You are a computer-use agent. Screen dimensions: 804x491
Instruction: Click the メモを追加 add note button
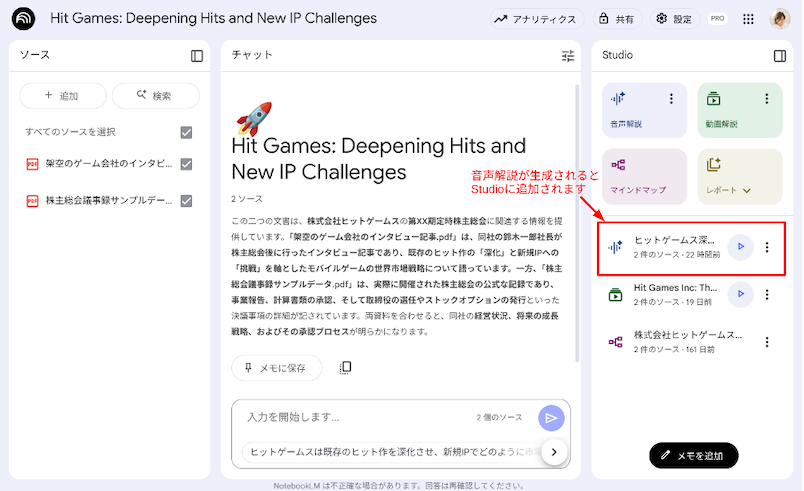pyautogui.click(x=694, y=456)
